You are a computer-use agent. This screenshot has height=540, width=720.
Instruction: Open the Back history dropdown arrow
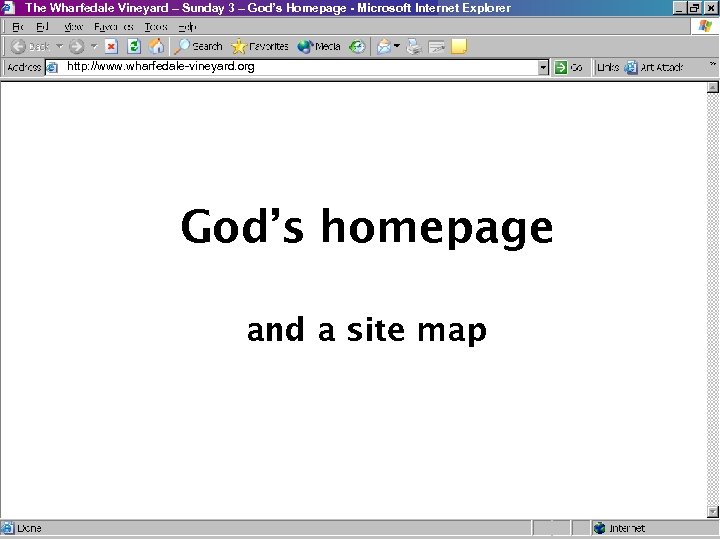click(59, 46)
